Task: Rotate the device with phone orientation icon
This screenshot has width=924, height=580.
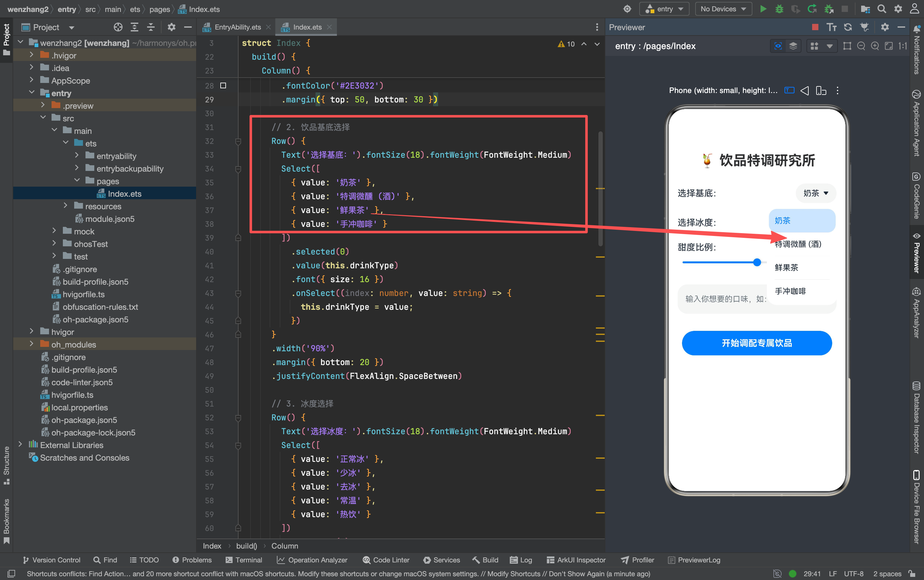Action: pyautogui.click(x=821, y=90)
